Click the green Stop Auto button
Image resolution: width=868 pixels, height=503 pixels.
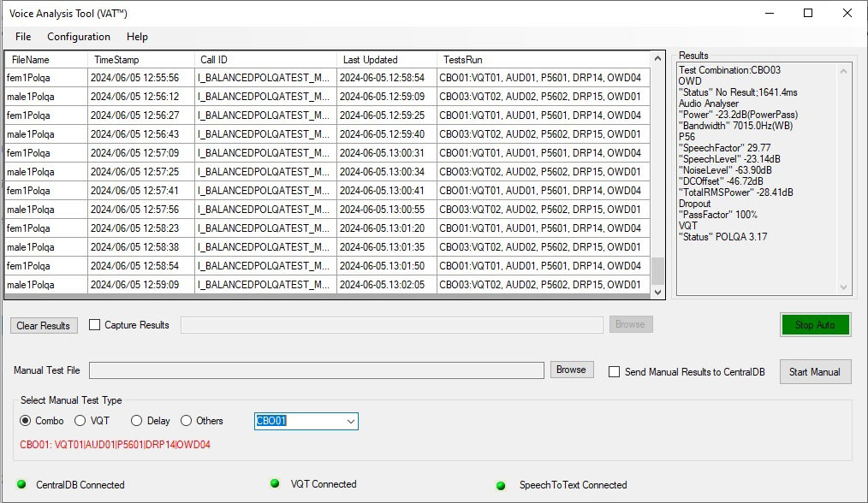pyautogui.click(x=815, y=325)
